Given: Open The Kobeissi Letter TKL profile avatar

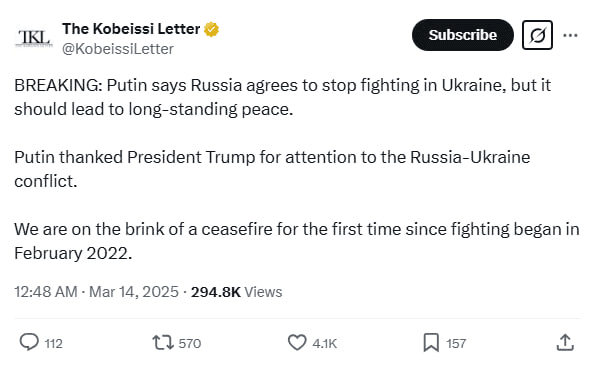Looking at the screenshot, I should pos(34,38).
